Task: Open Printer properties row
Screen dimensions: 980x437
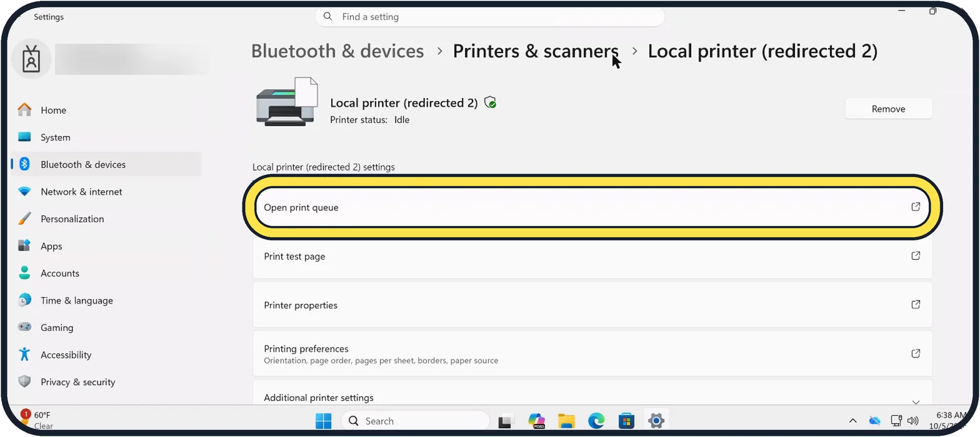Action: pos(592,305)
